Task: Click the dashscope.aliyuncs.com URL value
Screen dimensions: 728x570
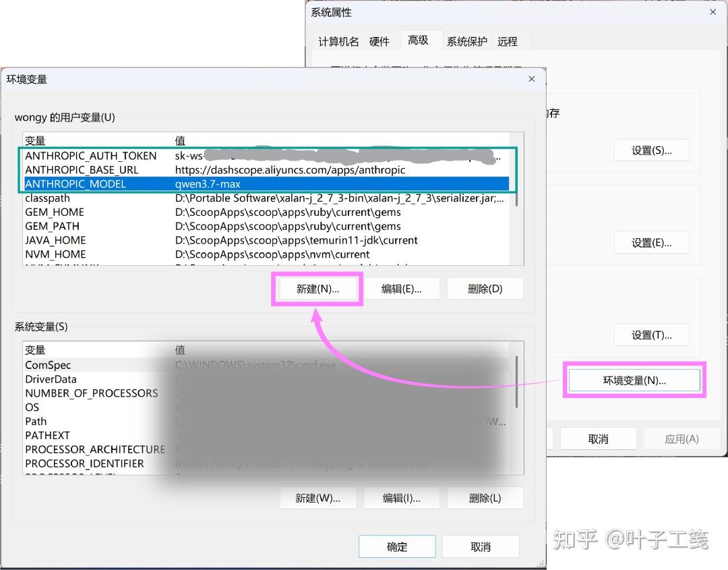Action: 290,170
